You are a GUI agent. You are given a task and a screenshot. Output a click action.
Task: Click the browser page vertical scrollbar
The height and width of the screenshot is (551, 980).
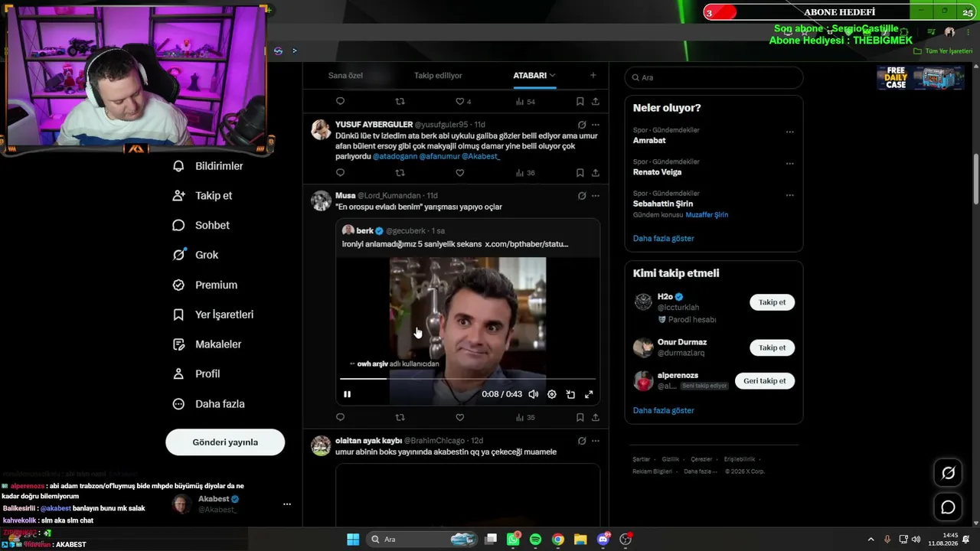point(975,178)
